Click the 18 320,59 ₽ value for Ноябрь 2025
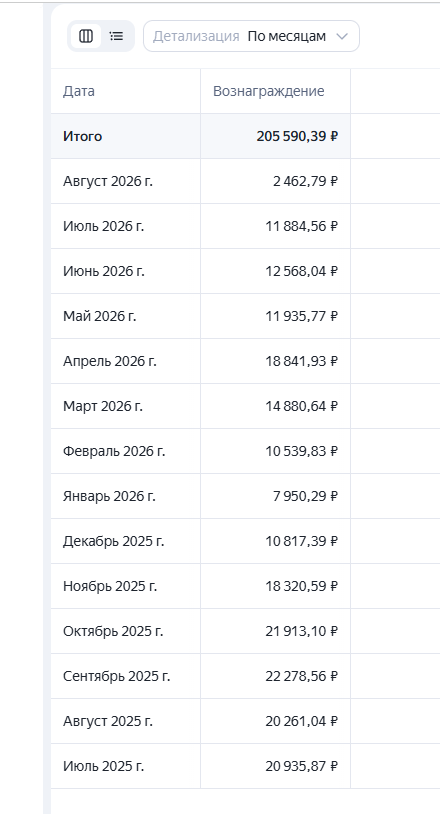 (301, 586)
